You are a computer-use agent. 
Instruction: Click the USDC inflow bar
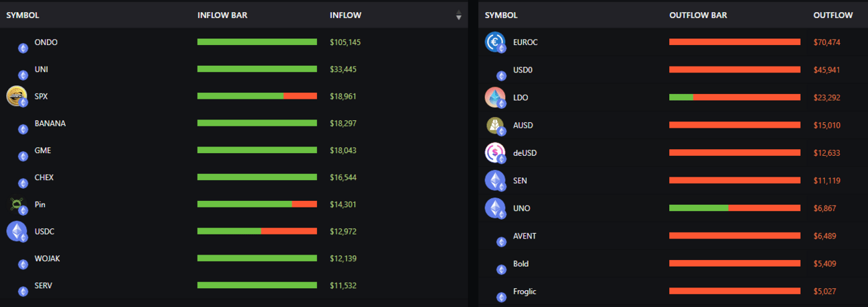[257, 231]
